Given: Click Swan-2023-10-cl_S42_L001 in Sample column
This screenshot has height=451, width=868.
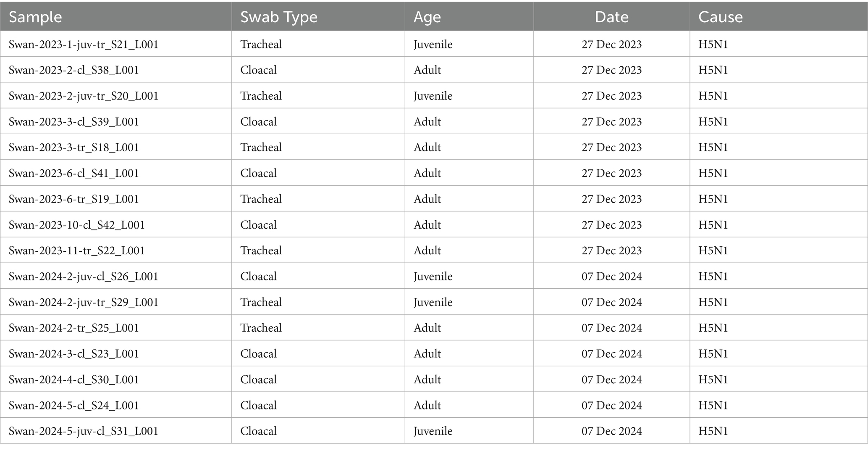Looking at the screenshot, I should [x=77, y=225].
